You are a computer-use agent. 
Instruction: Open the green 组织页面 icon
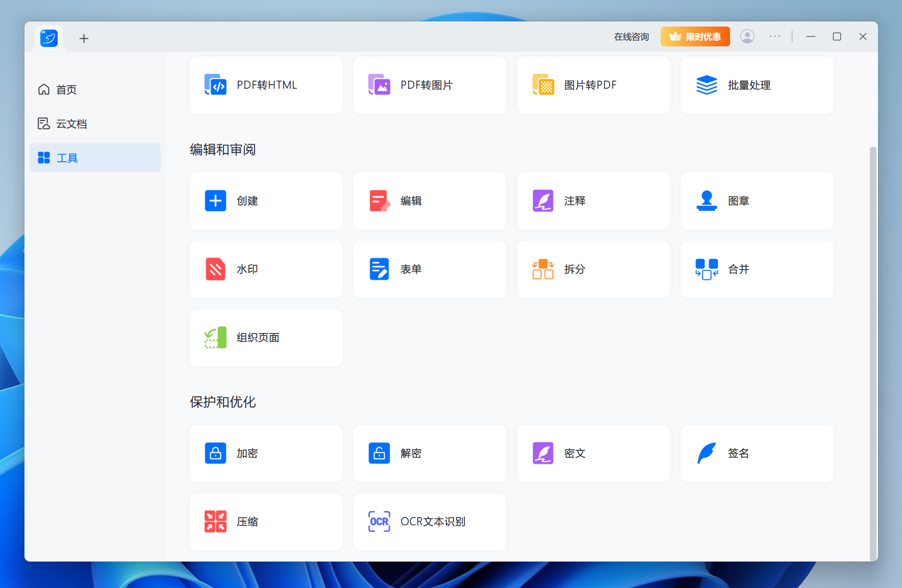[x=215, y=337]
